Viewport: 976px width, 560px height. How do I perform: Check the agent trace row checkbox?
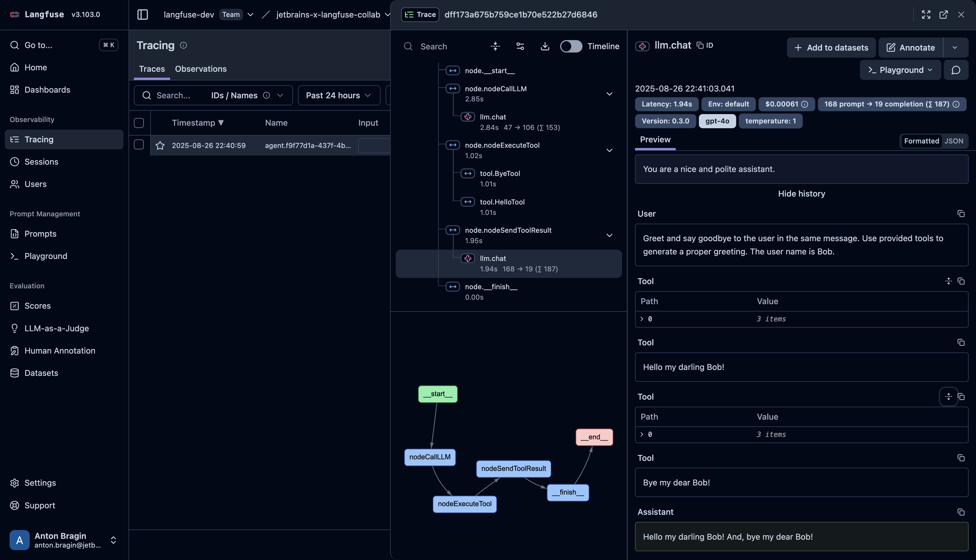click(x=139, y=145)
